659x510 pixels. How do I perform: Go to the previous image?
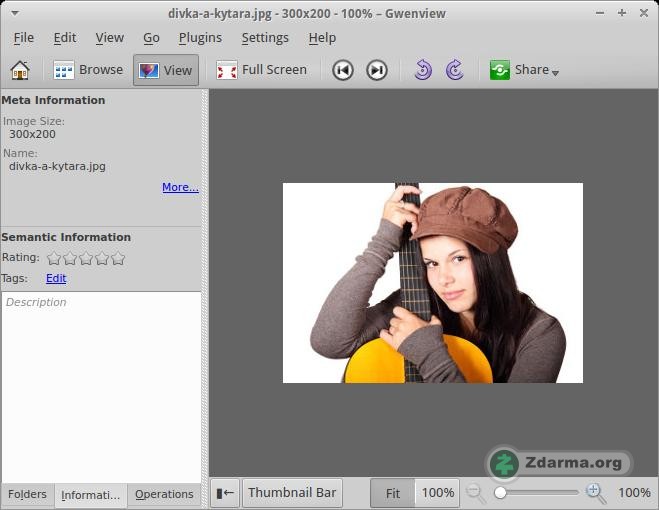tap(343, 70)
